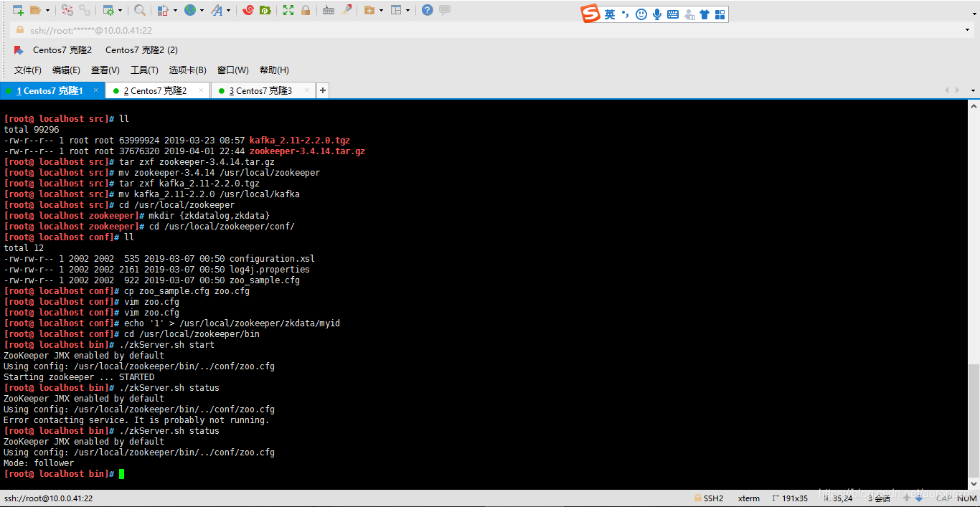Open the Sogou skin shirt icon
Viewport: 980px width, 507px height.
pos(705,14)
